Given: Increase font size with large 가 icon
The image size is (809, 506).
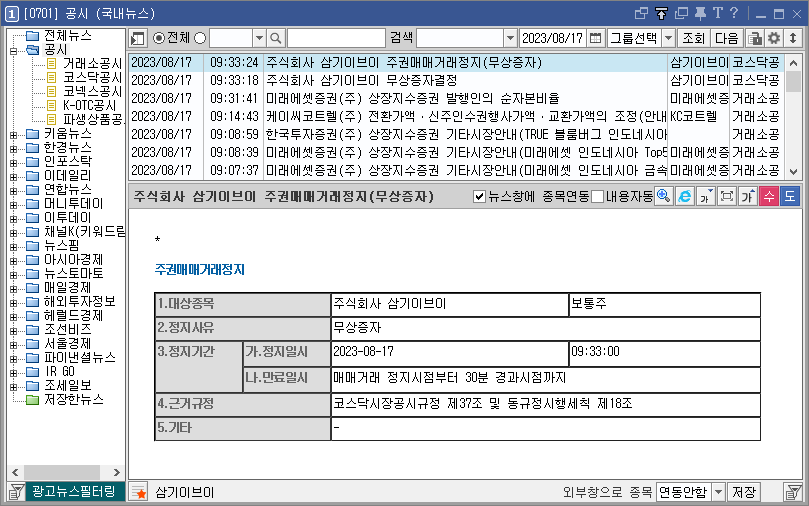Looking at the screenshot, I should coord(748,196).
